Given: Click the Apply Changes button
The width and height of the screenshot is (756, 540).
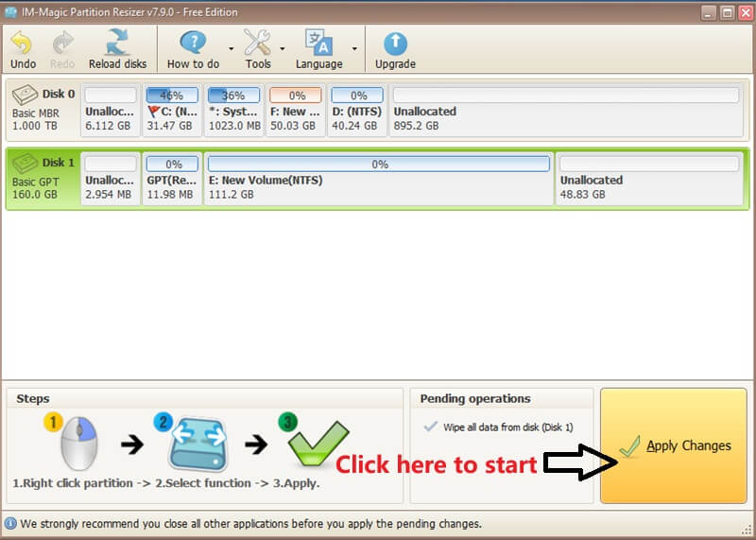Looking at the screenshot, I should tap(674, 445).
